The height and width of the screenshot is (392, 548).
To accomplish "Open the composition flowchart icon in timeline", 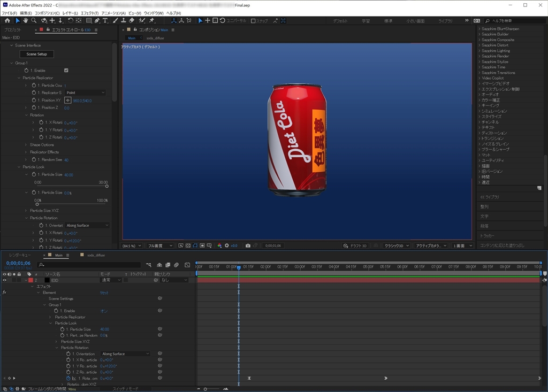I will 148,265.
